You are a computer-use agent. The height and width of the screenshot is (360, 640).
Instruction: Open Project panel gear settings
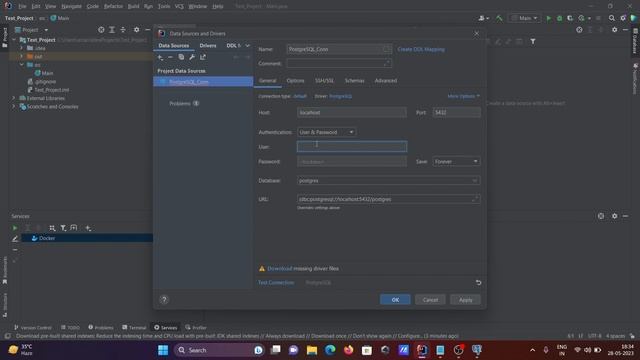(x=136, y=30)
